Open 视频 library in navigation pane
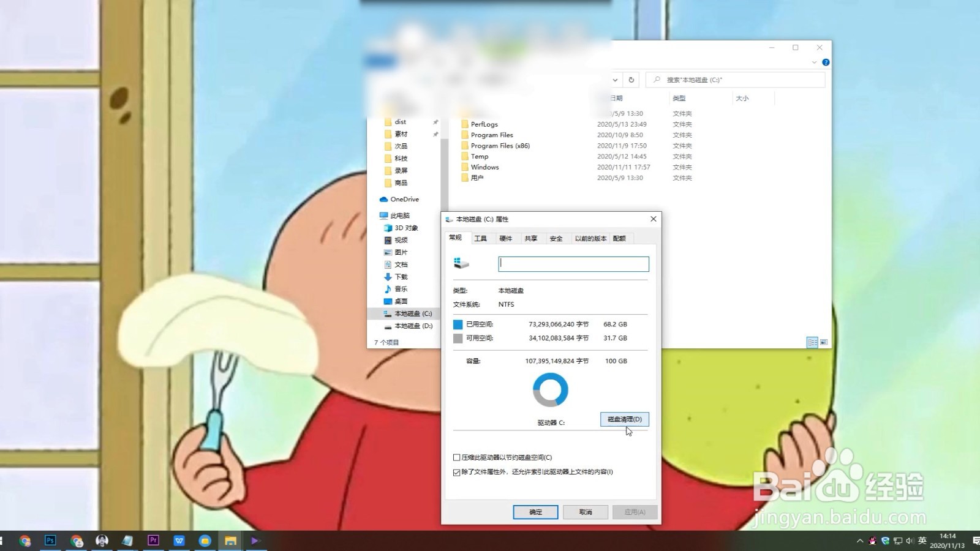This screenshot has height=551, width=980. pyautogui.click(x=401, y=240)
